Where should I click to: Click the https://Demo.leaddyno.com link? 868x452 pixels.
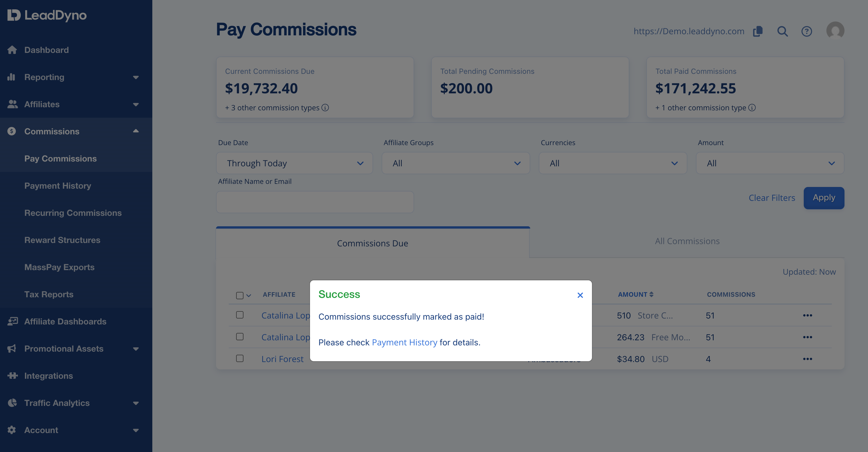pos(689,31)
